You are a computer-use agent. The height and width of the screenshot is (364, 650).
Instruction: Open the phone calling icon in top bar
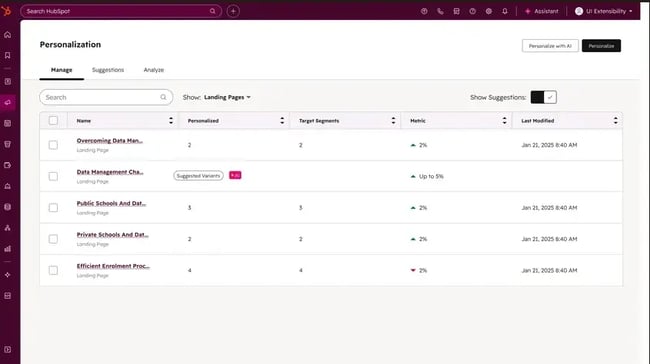[x=440, y=11]
